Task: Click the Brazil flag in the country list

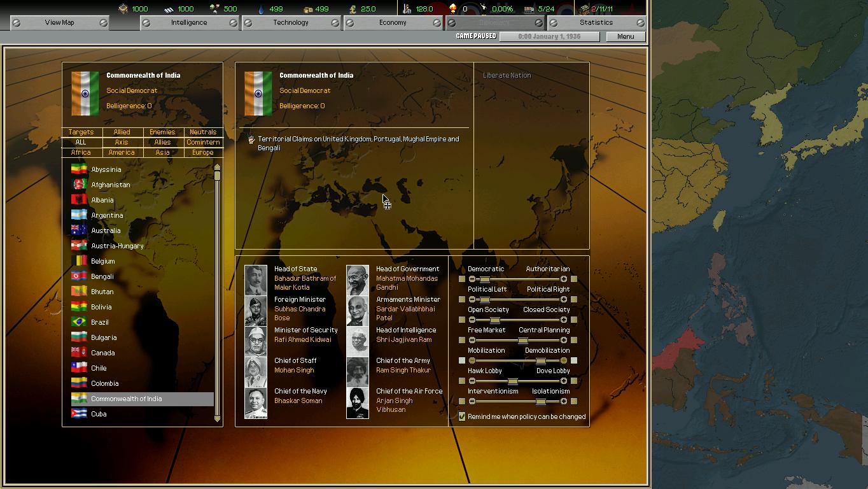Action: coord(79,322)
